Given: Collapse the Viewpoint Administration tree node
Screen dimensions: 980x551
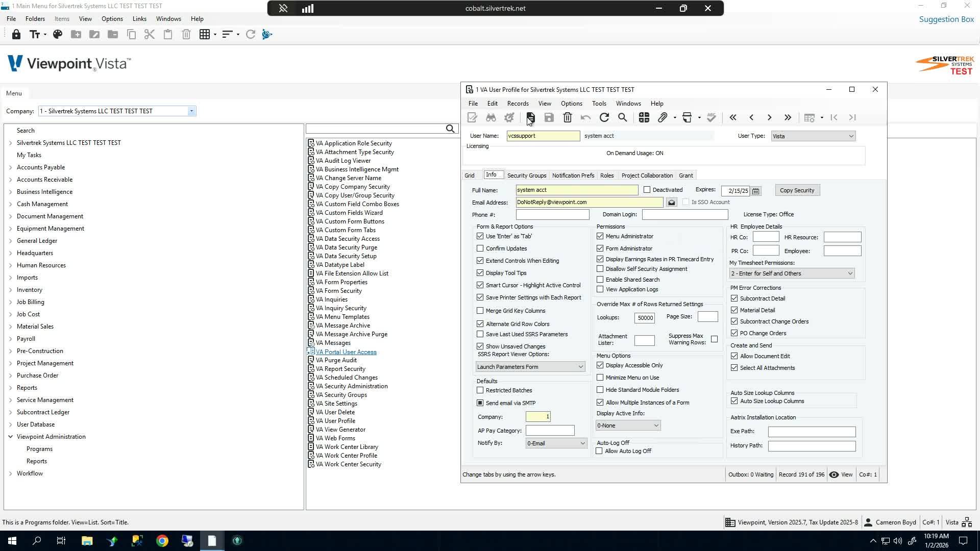Looking at the screenshot, I should 11,437.
